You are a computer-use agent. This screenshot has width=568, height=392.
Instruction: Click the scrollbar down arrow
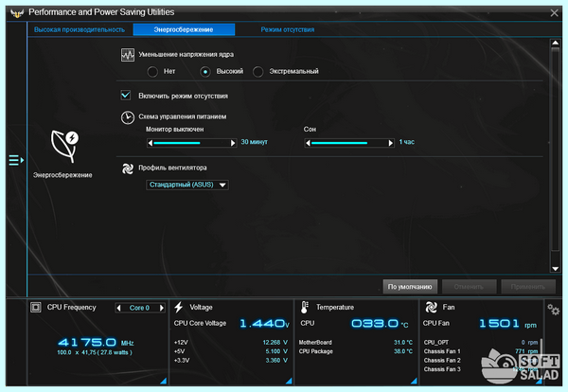tap(555, 269)
